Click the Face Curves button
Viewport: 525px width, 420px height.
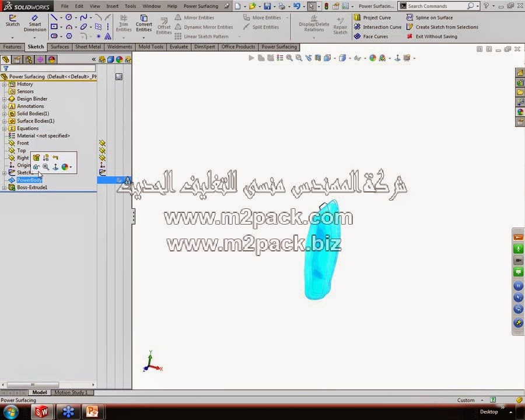(371, 36)
